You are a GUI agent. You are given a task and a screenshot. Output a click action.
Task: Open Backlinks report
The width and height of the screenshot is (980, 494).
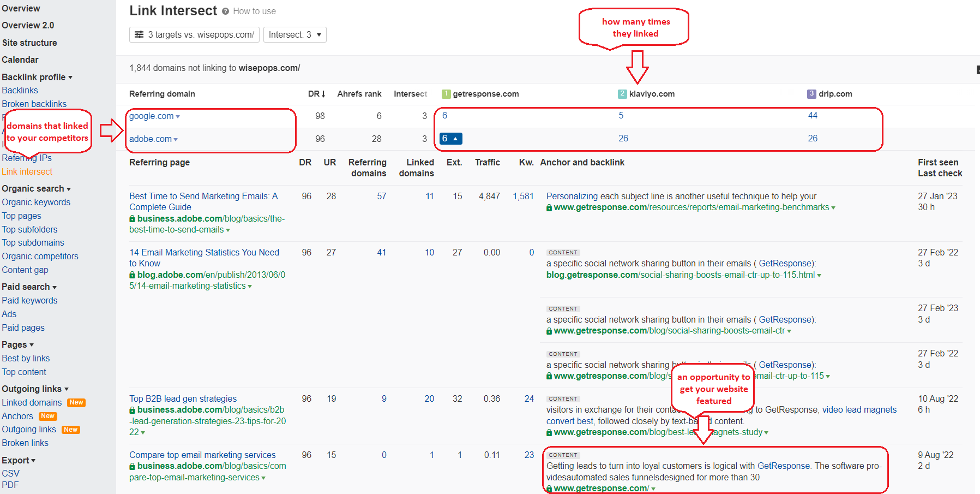[x=20, y=90]
